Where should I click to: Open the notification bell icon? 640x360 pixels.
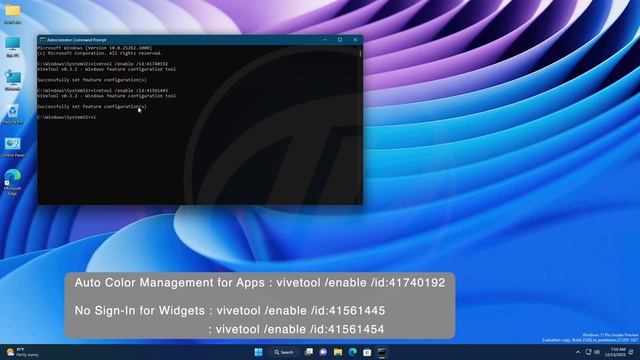(x=631, y=352)
